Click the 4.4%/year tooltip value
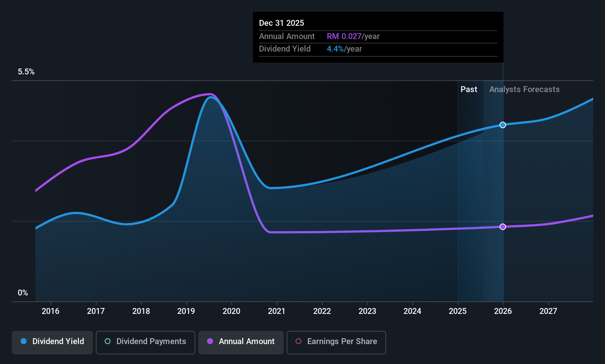Image resolution: width=605 pixels, height=364 pixels. (x=344, y=49)
